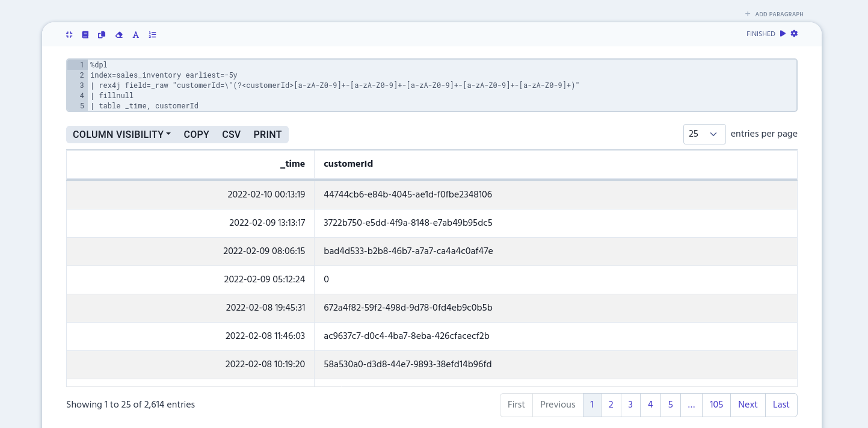The image size is (868, 428).
Task: Export results with the CSV button
Action: coord(231,134)
